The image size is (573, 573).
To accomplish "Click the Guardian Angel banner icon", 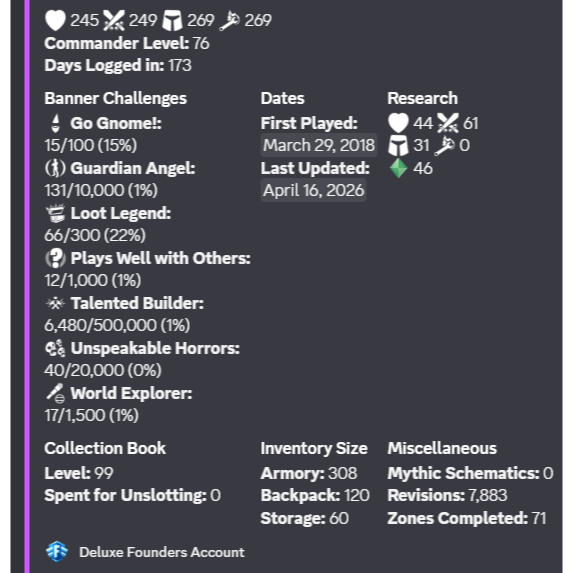I will 55,168.
